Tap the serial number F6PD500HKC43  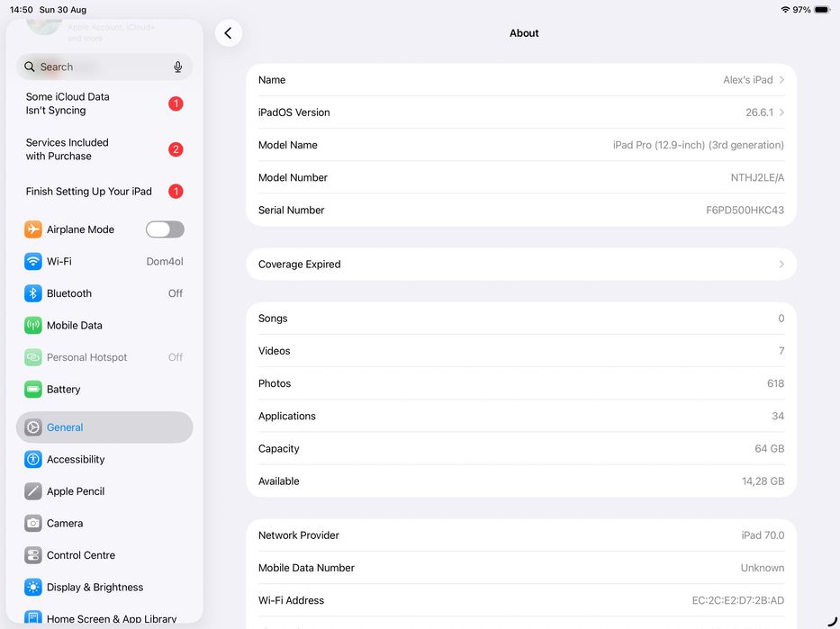(x=745, y=211)
